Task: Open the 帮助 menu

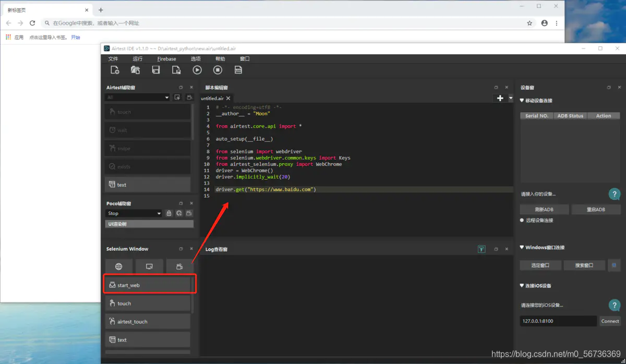Action: pyautogui.click(x=220, y=59)
